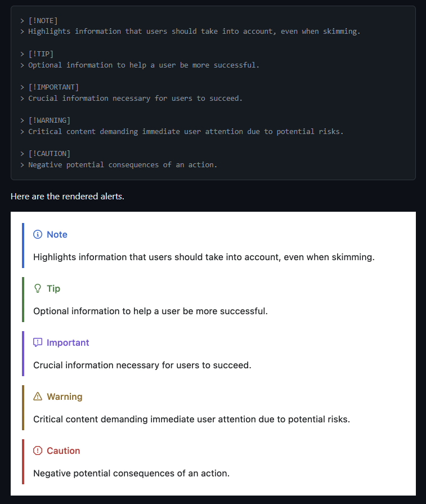Select the red Caution alert title
The height and width of the screenshot is (504, 426).
pos(63,451)
